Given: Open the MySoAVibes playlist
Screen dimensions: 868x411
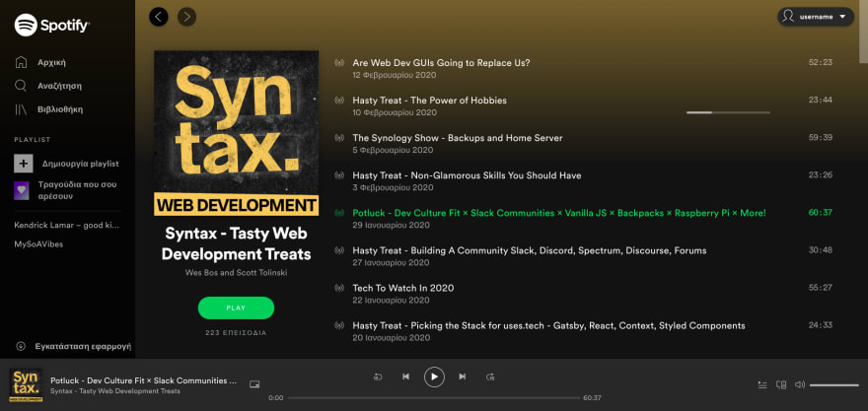Looking at the screenshot, I should (x=38, y=244).
